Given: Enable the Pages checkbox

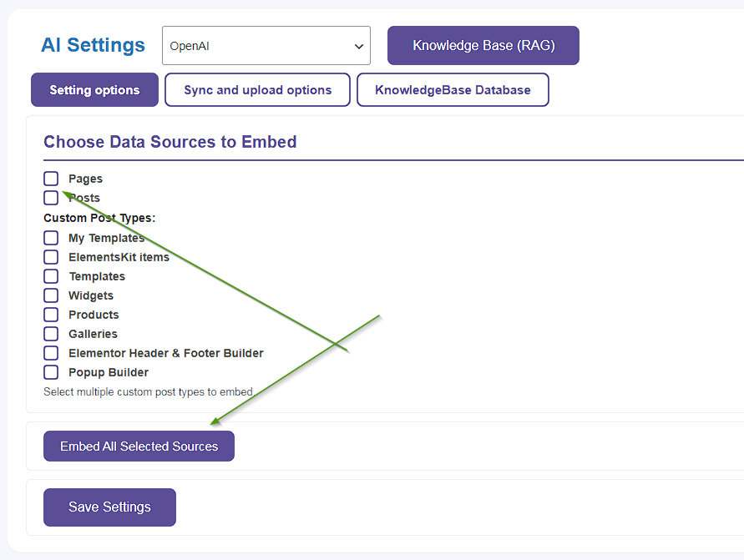Looking at the screenshot, I should (51, 179).
